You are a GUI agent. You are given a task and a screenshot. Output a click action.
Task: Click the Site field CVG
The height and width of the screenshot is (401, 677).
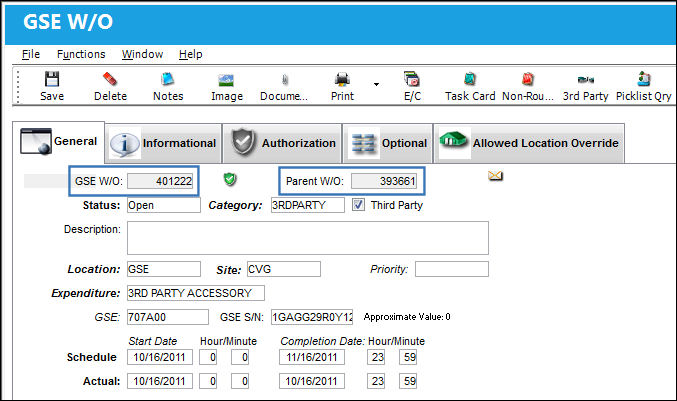click(284, 269)
